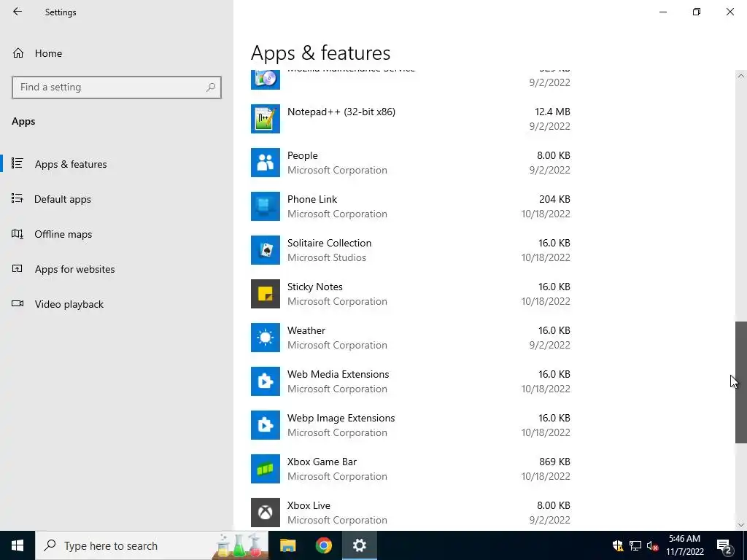Viewport: 747px width, 560px height.
Task: Open Offline maps settings
Action: (117, 234)
